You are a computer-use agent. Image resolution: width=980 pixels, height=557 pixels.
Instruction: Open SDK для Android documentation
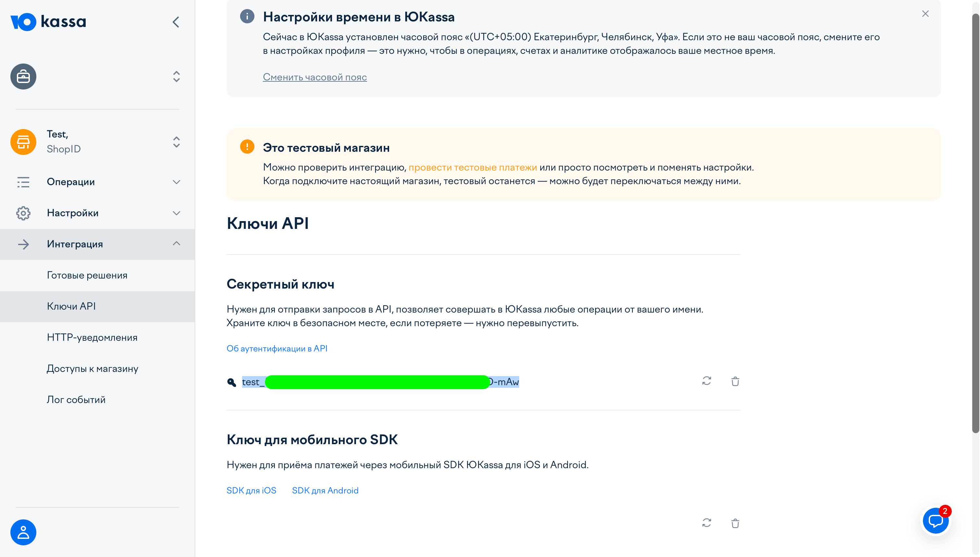tap(325, 490)
